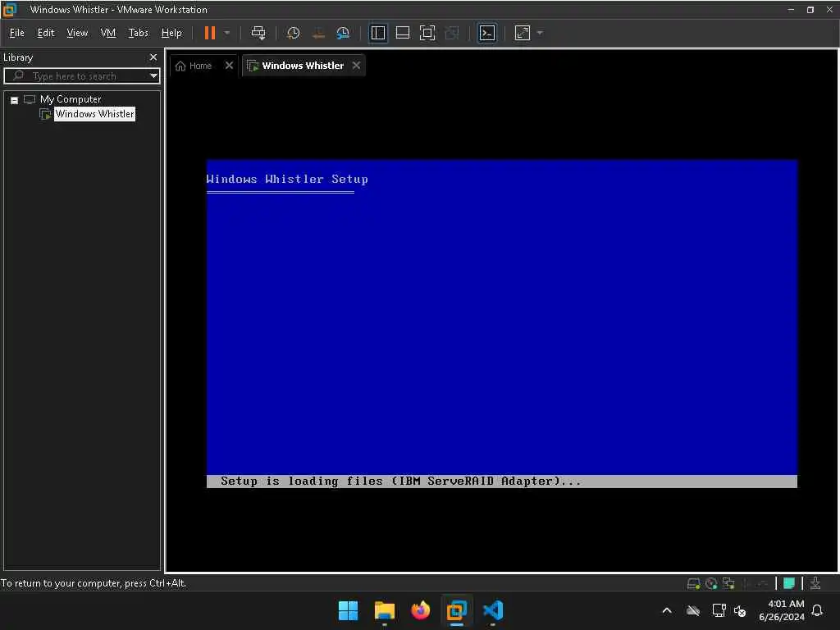Open the clock showing 4:01 AM
The image size is (840, 630).
[x=782, y=610]
